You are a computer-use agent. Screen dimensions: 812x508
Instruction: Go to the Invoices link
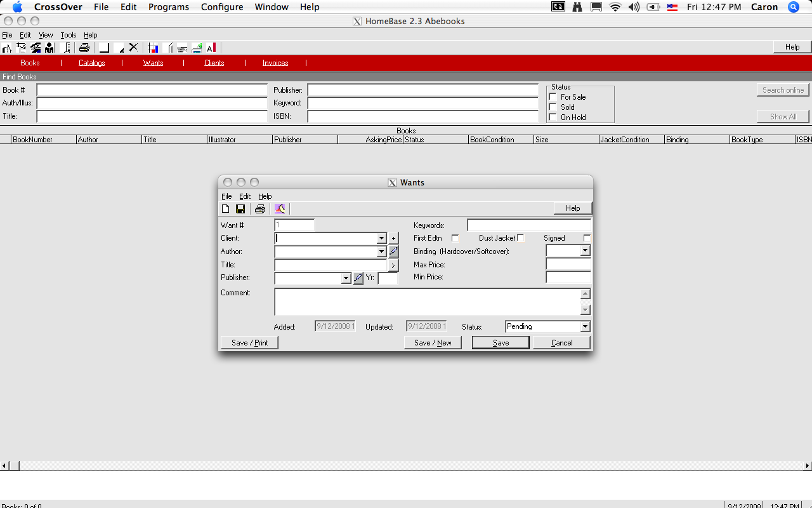275,63
